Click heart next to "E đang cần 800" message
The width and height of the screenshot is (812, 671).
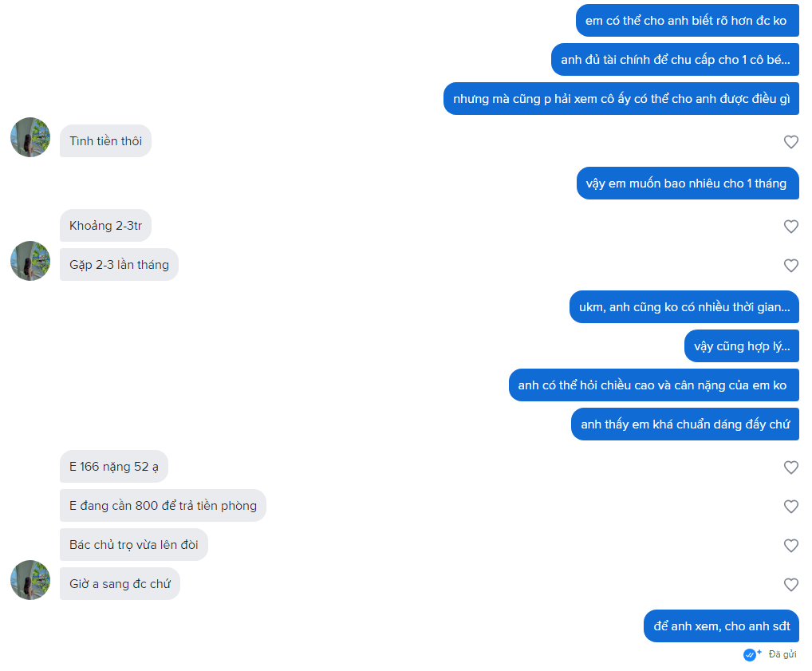pos(790,507)
